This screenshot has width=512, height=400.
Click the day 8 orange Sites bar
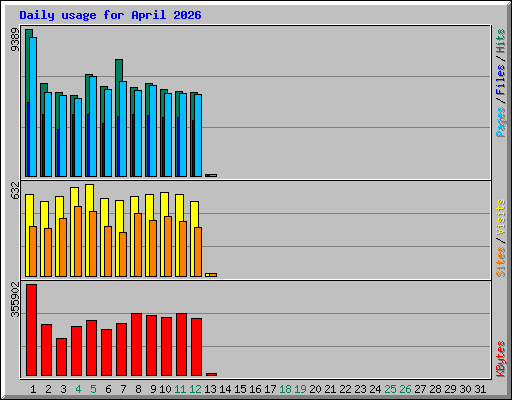pyautogui.click(x=138, y=245)
